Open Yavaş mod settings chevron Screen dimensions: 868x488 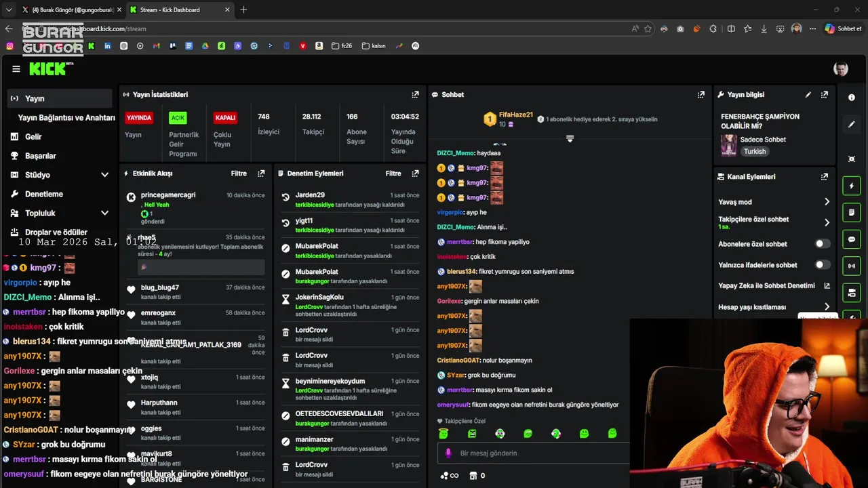(x=827, y=202)
